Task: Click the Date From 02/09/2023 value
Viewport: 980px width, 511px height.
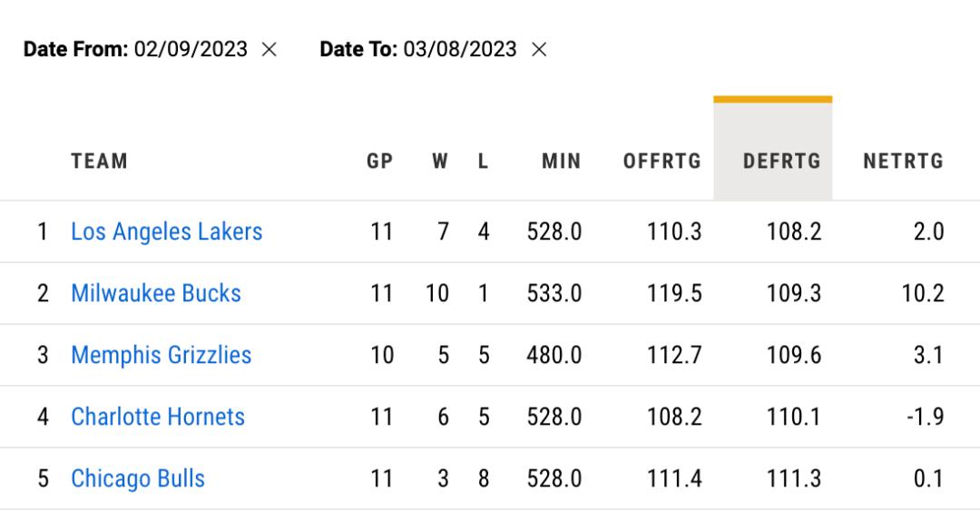Action: pos(191,50)
